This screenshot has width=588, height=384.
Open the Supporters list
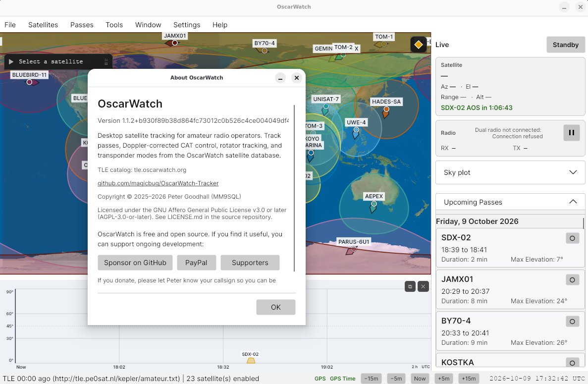pos(250,263)
